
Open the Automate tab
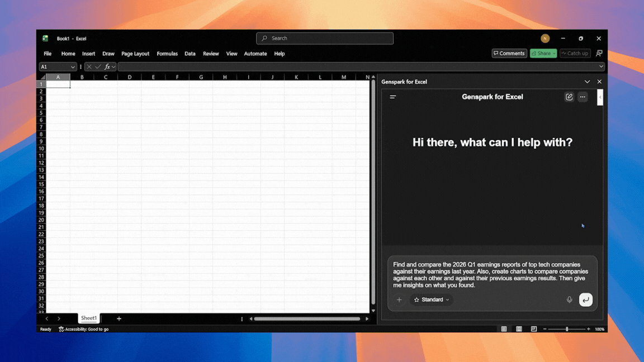click(255, 54)
